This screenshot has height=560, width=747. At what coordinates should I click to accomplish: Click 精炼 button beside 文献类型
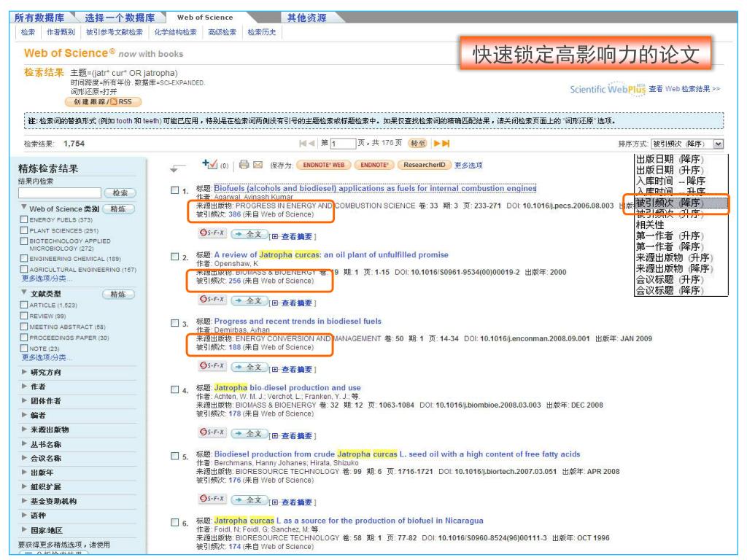(x=118, y=295)
